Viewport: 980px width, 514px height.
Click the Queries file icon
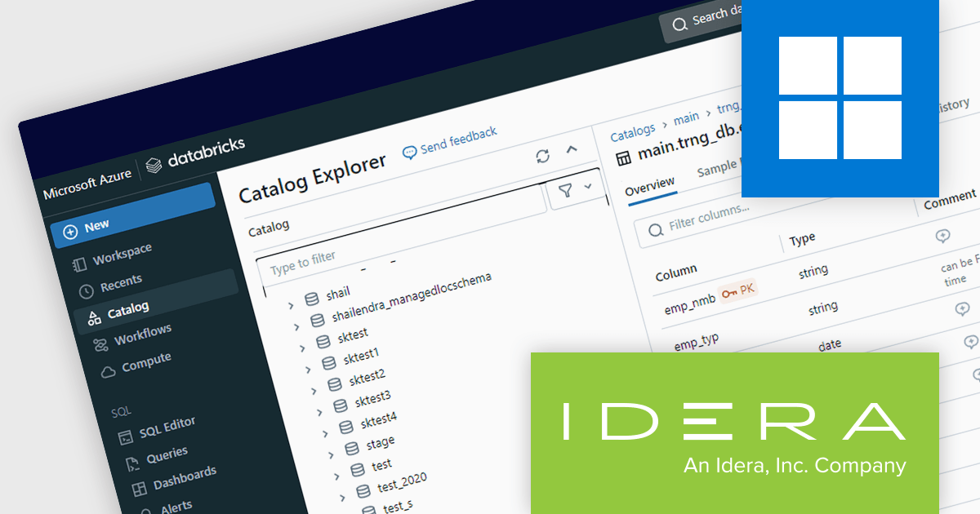(132, 465)
